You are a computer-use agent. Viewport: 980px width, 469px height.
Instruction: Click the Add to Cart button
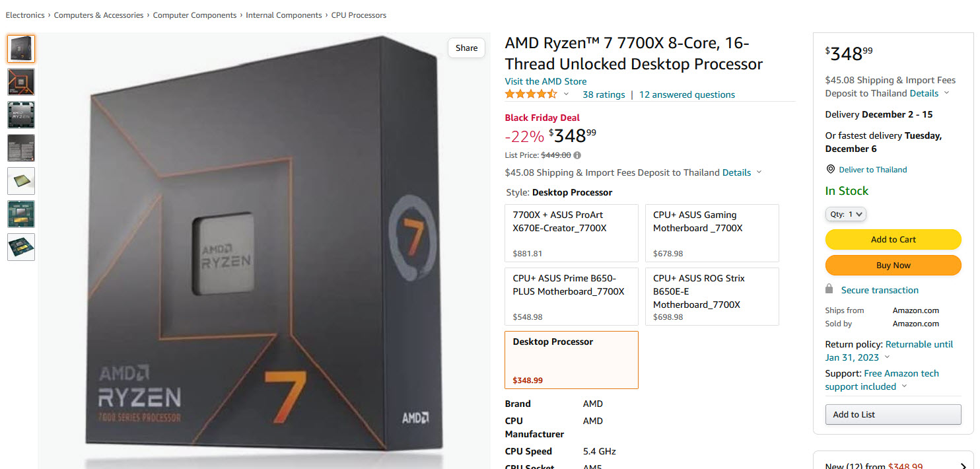893,239
